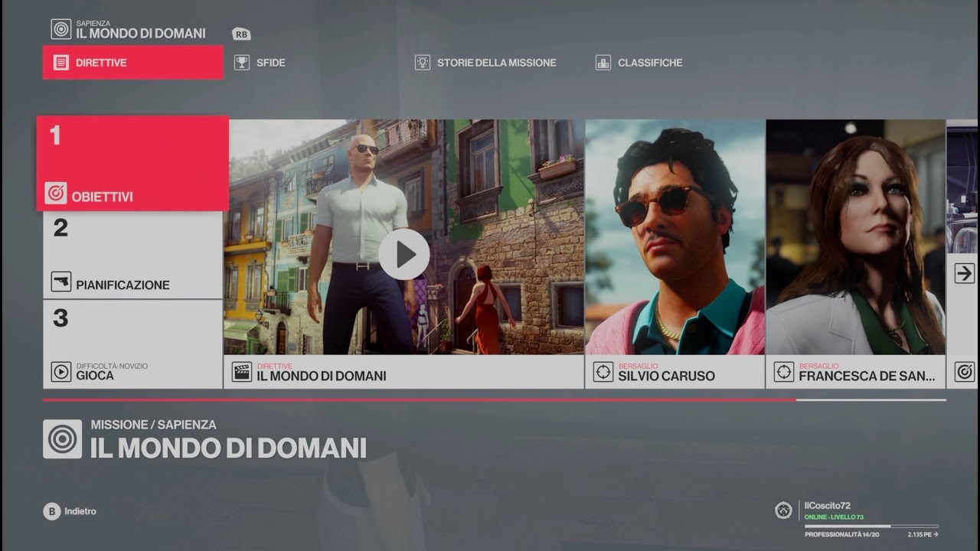This screenshot has width=980, height=551.
Task: Click the RB shoulder button indicator
Action: tap(242, 34)
